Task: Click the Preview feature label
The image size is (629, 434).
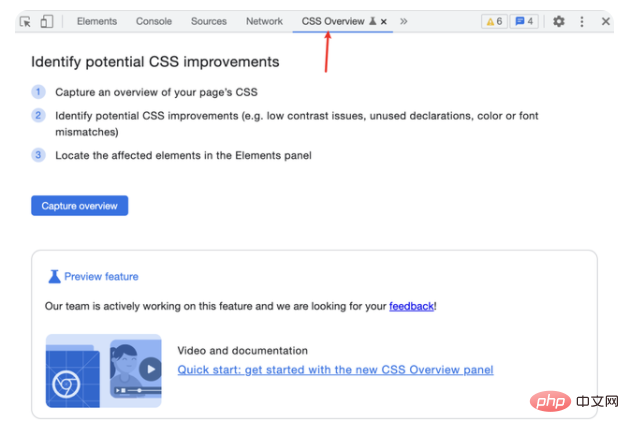Action: [101, 276]
